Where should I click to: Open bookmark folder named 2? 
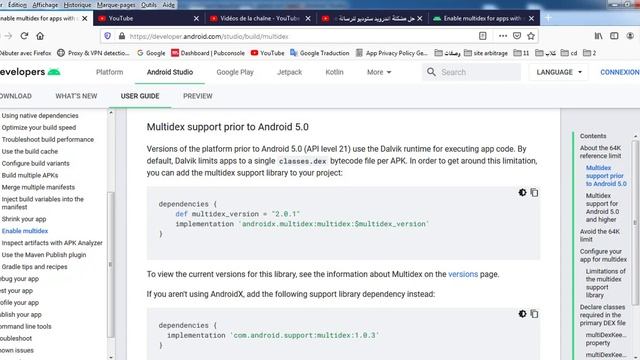click(x=589, y=53)
